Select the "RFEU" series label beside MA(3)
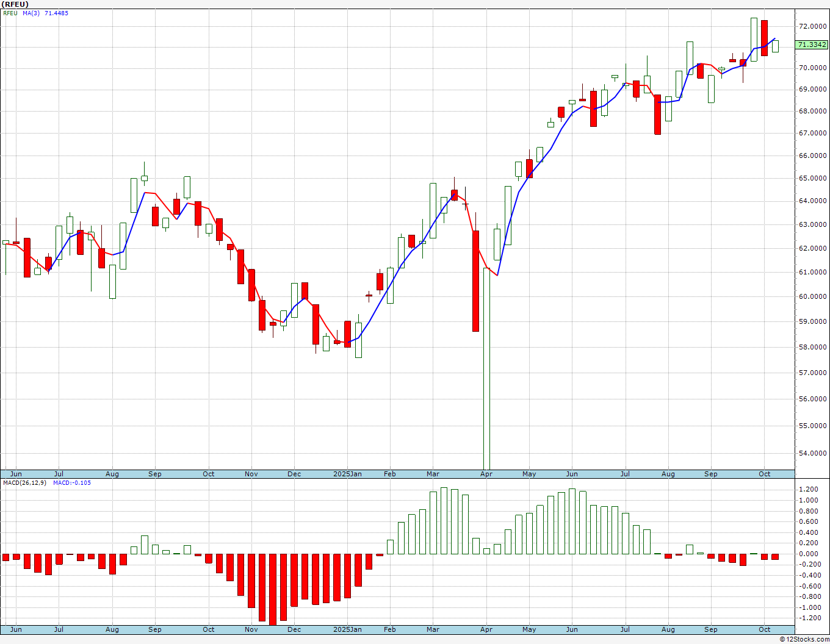This screenshot has height=644, width=830. [10, 13]
